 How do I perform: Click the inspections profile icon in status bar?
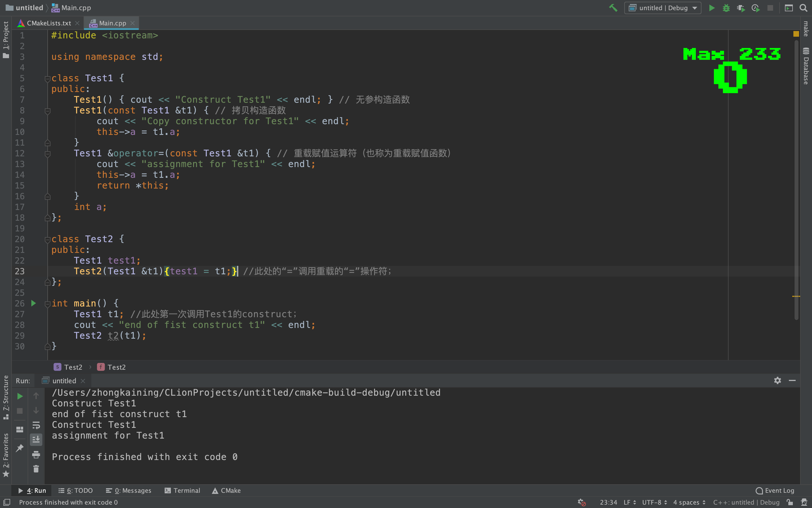pos(804,502)
